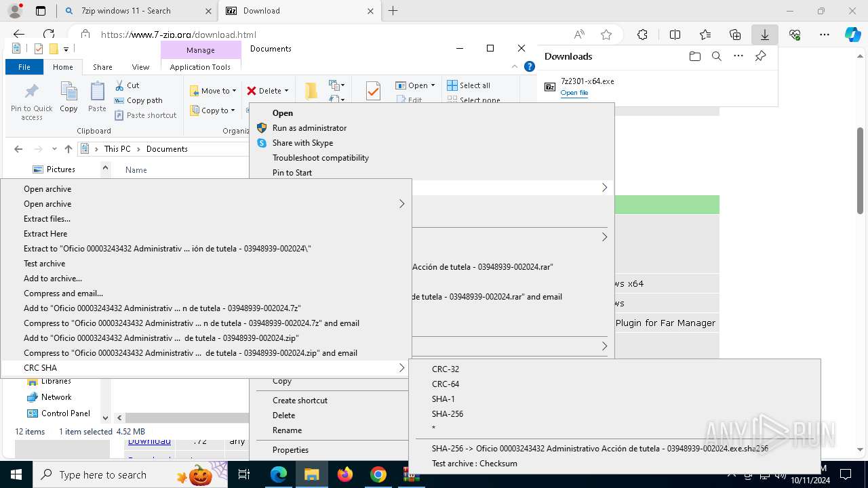Choose Share with Skype
Image resolution: width=868 pixels, height=488 pixels.
302,143
